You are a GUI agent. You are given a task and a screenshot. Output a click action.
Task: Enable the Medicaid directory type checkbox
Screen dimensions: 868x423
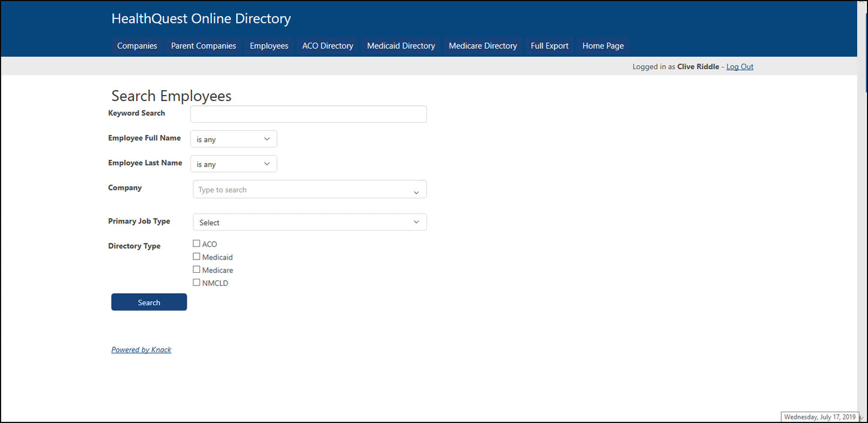pyautogui.click(x=196, y=257)
